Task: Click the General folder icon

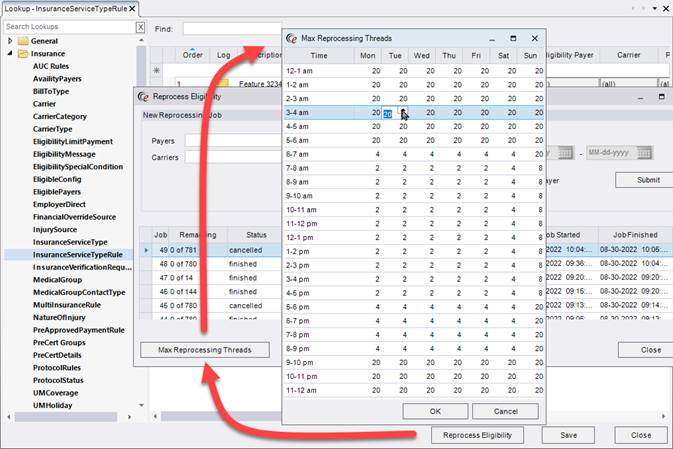Action: pyautogui.click(x=22, y=41)
